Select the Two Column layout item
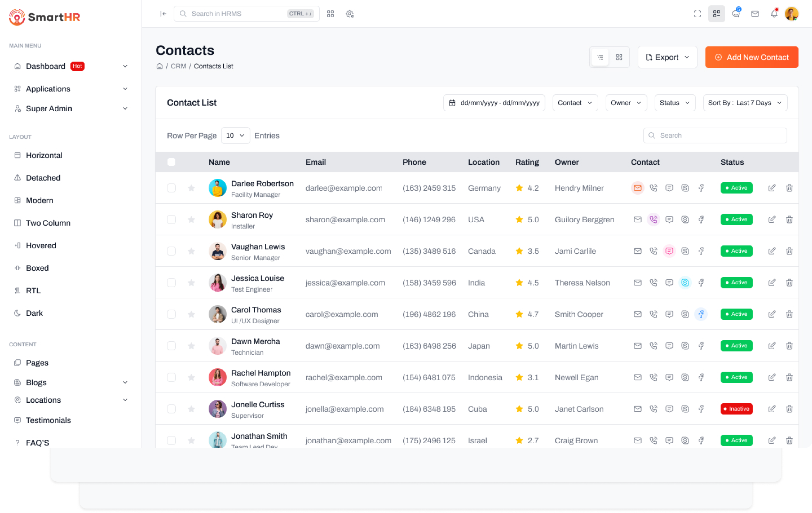This screenshot has height=513, width=812. (x=48, y=223)
